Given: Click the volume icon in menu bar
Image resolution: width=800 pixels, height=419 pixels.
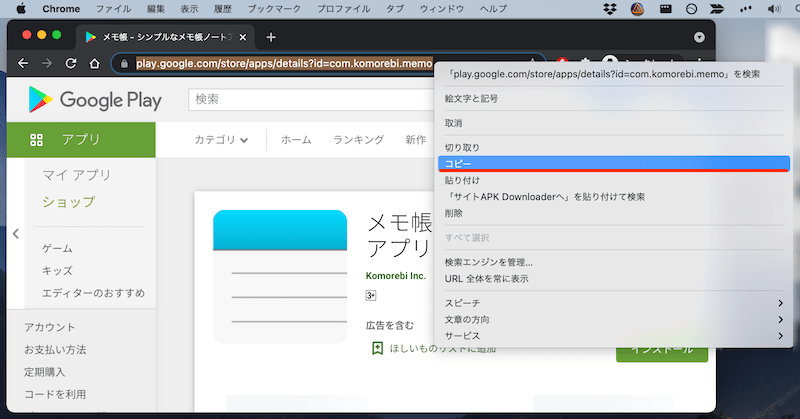Looking at the screenshot, I should pos(774,9).
